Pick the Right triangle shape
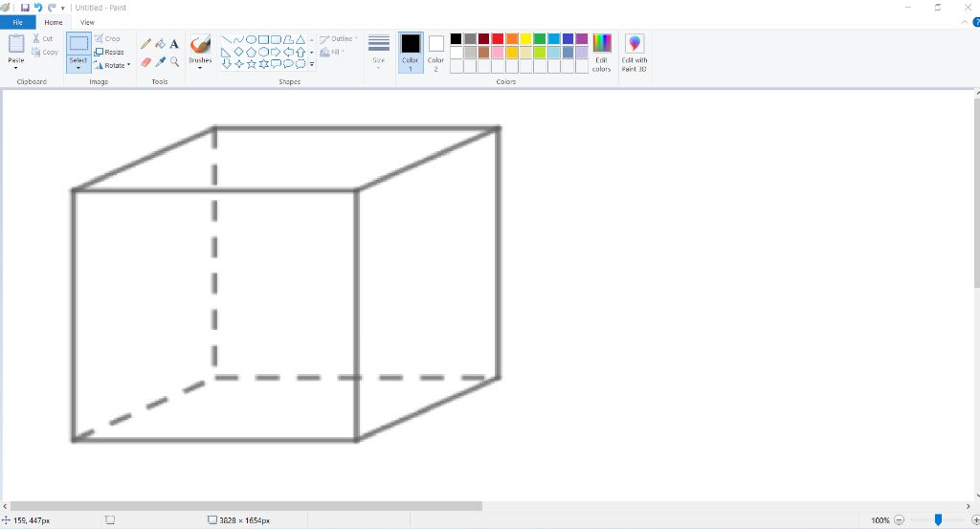Image resolution: width=980 pixels, height=529 pixels. tap(226, 52)
